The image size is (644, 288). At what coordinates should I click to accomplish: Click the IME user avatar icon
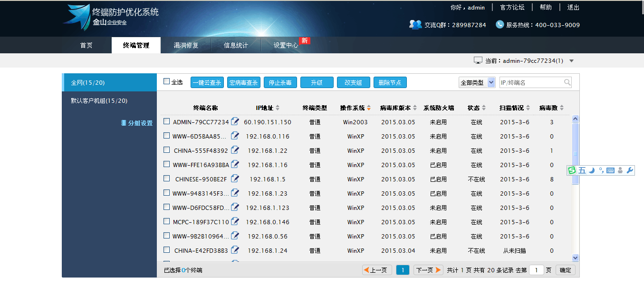point(620,170)
